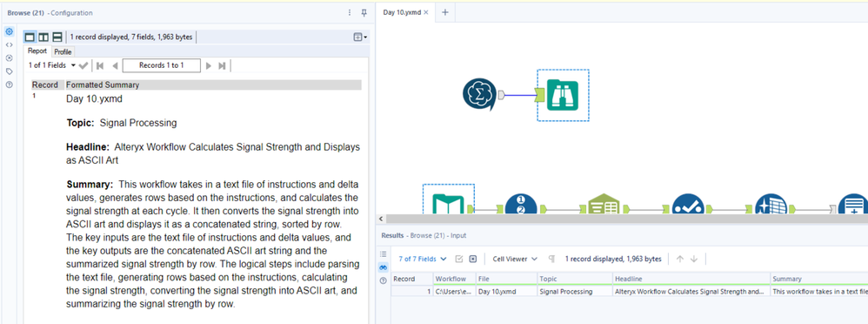The height and width of the screenshot is (324, 868).
Task: Pin the Configuration window
Action: [x=364, y=13]
